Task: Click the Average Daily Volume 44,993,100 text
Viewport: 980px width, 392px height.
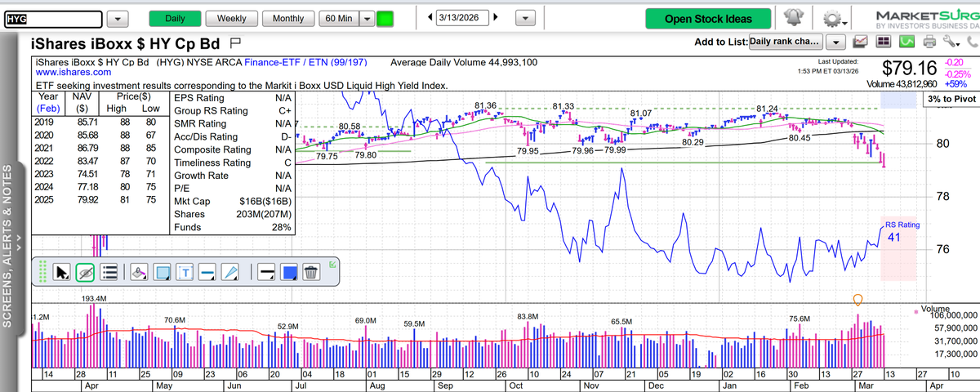Action: point(464,62)
